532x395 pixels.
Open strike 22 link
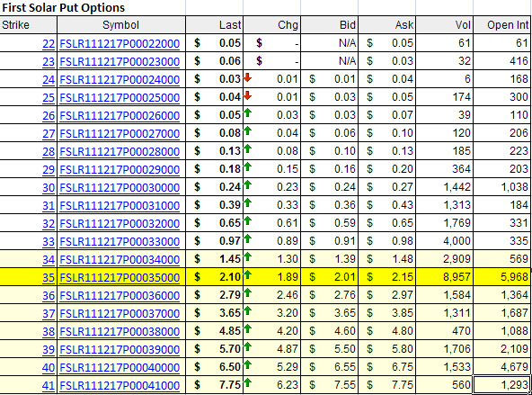49,44
